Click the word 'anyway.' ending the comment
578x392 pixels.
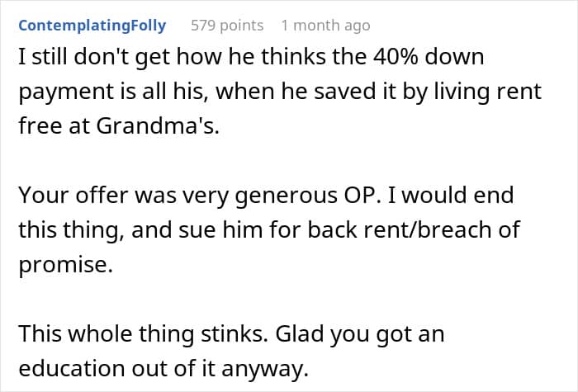coord(265,369)
